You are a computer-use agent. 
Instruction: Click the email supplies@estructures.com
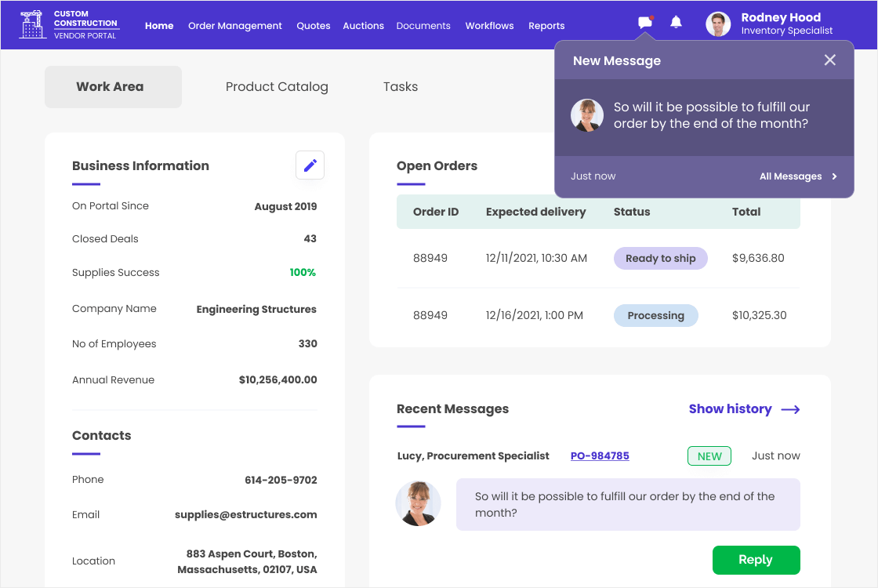[x=246, y=514]
